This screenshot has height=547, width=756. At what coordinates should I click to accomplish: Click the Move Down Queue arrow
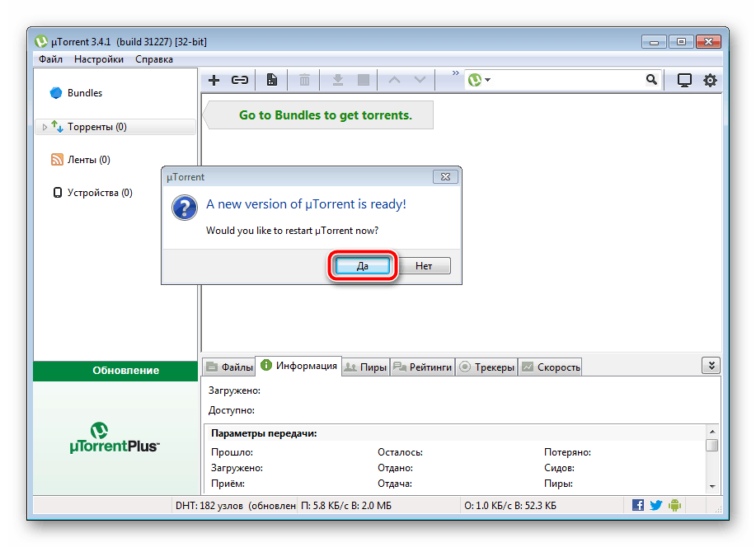pyautogui.click(x=420, y=80)
